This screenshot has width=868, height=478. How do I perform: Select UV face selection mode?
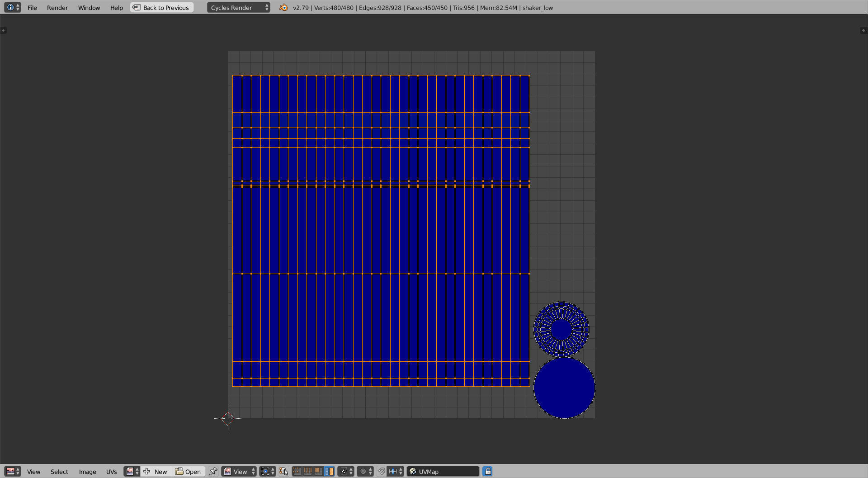point(318,471)
